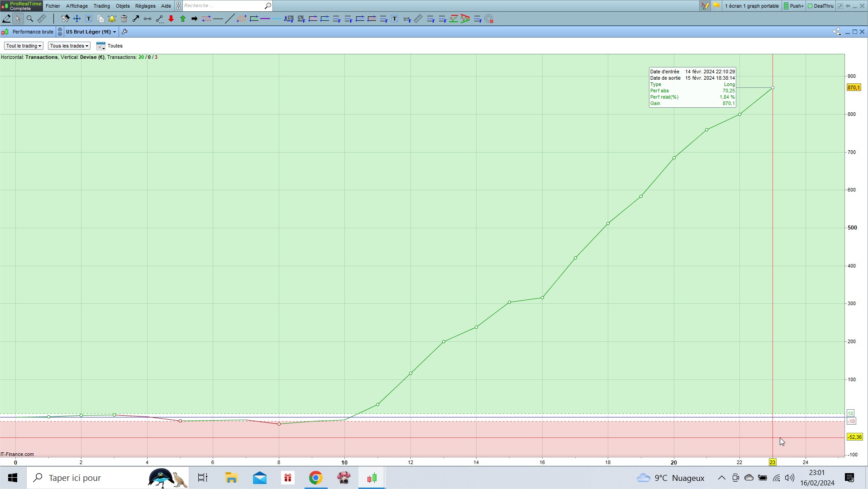The height and width of the screenshot is (489, 868).
Task: Click the 1 écran 1 graph portable button
Action: click(752, 6)
